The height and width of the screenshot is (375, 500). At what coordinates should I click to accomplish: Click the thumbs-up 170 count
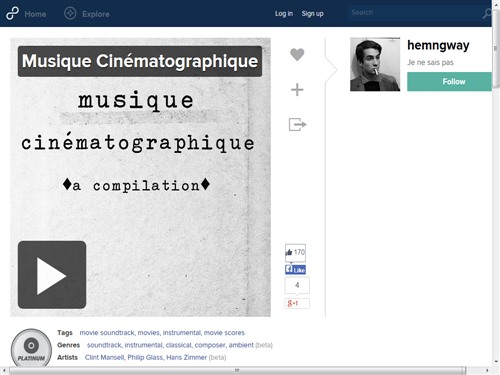[295, 252]
